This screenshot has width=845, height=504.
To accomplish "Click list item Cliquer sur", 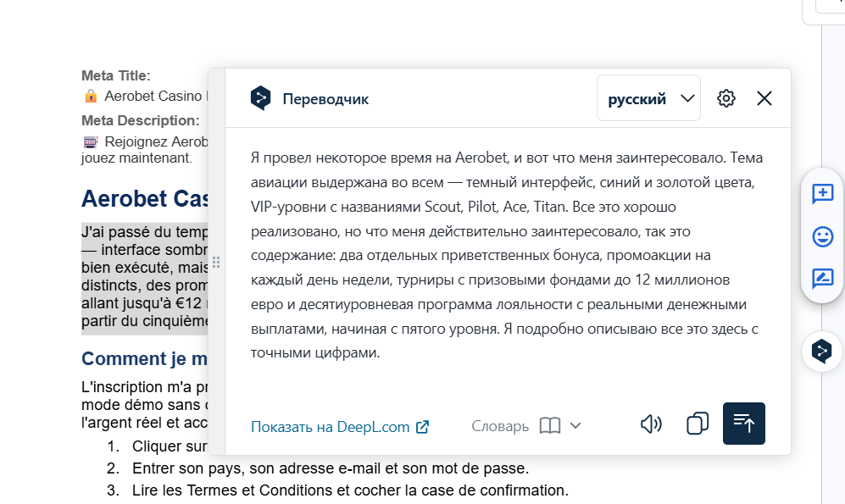I will pos(170,446).
